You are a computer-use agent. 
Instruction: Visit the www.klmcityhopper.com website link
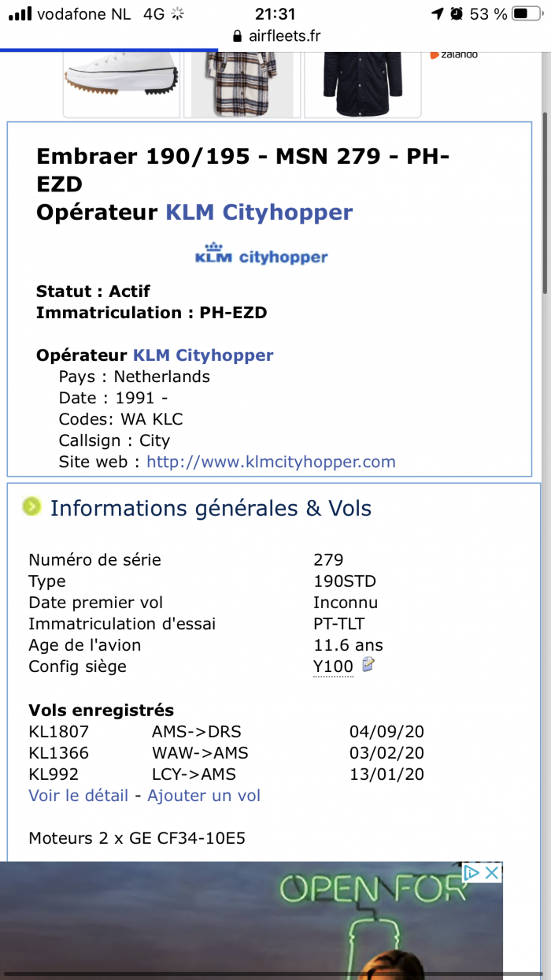tap(271, 462)
